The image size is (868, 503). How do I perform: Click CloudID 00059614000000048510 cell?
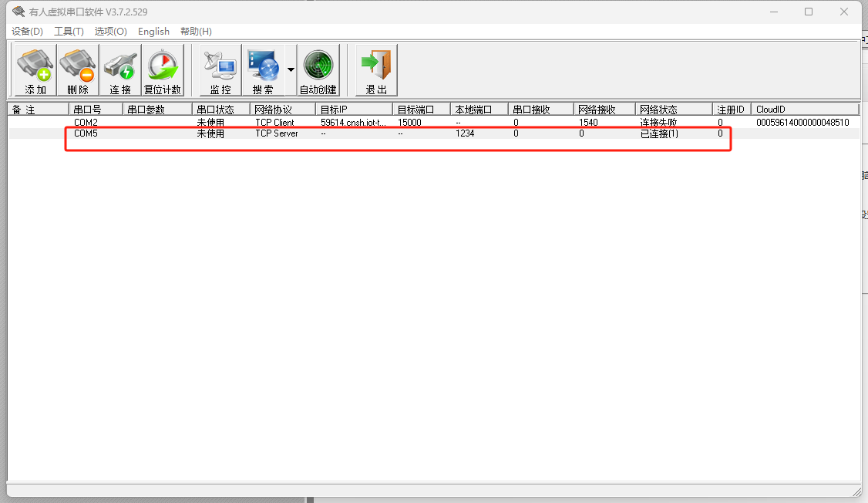[x=802, y=123]
